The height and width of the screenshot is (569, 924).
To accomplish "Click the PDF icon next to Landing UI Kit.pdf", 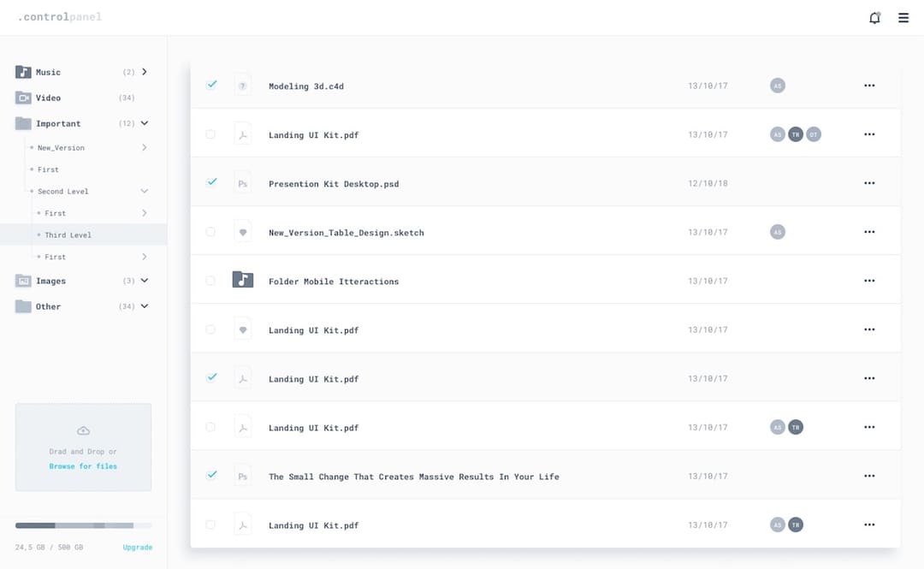I will click(242, 133).
